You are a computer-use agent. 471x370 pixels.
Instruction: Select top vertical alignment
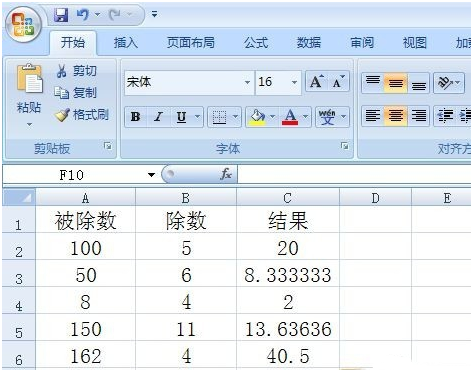(x=373, y=82)
